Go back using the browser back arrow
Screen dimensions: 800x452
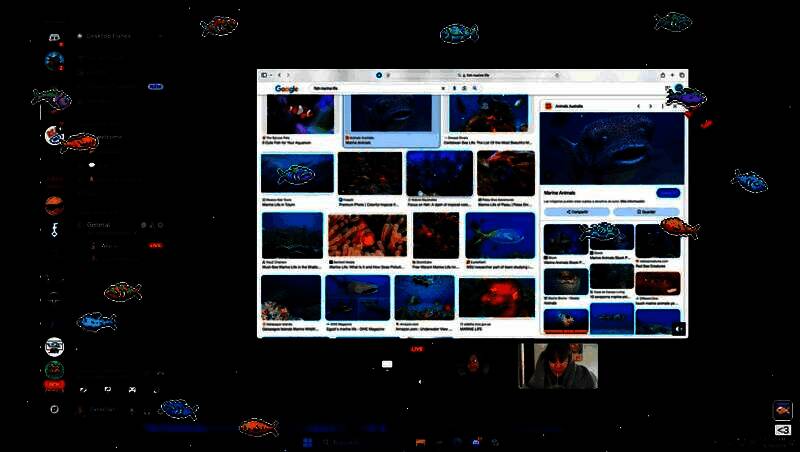tap(279, 75)
